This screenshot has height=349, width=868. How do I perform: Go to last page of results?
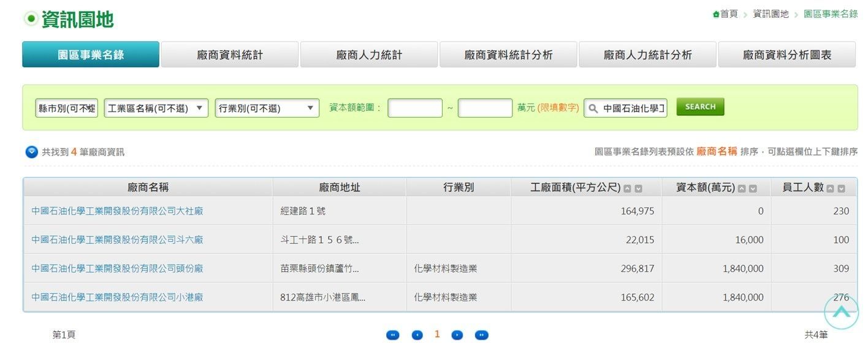click(482, 335)
